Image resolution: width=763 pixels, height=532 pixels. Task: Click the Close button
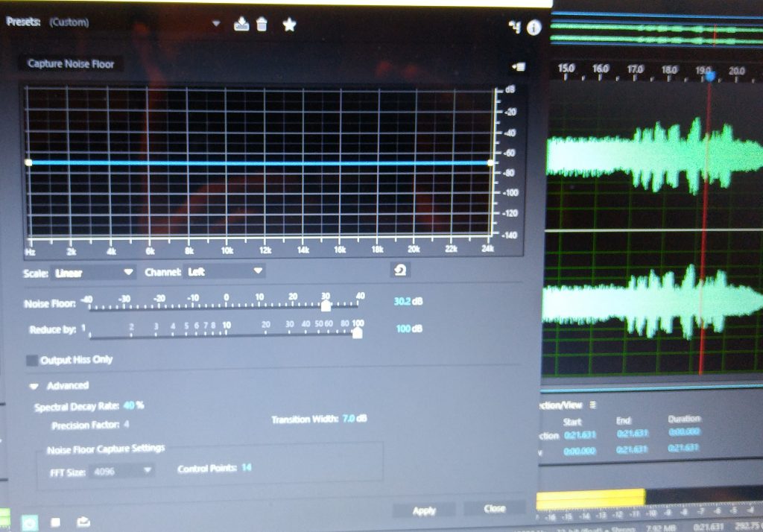tap(495, 509)
